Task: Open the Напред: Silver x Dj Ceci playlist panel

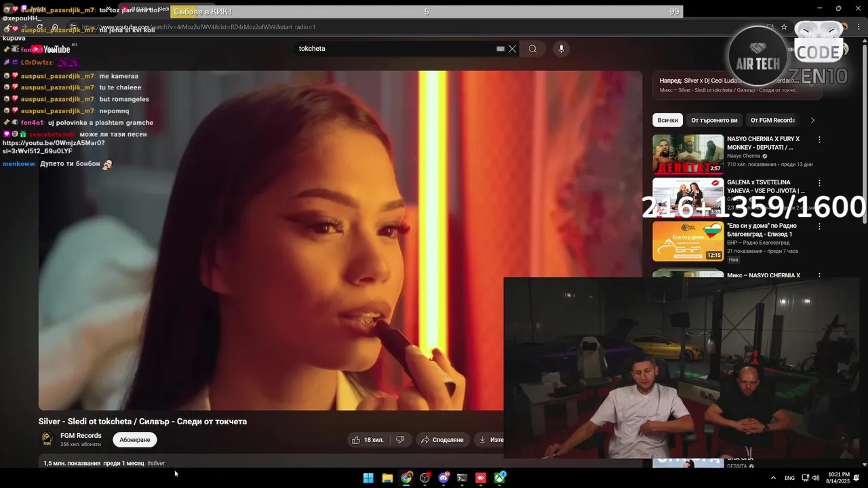Action: coord(738,85)
